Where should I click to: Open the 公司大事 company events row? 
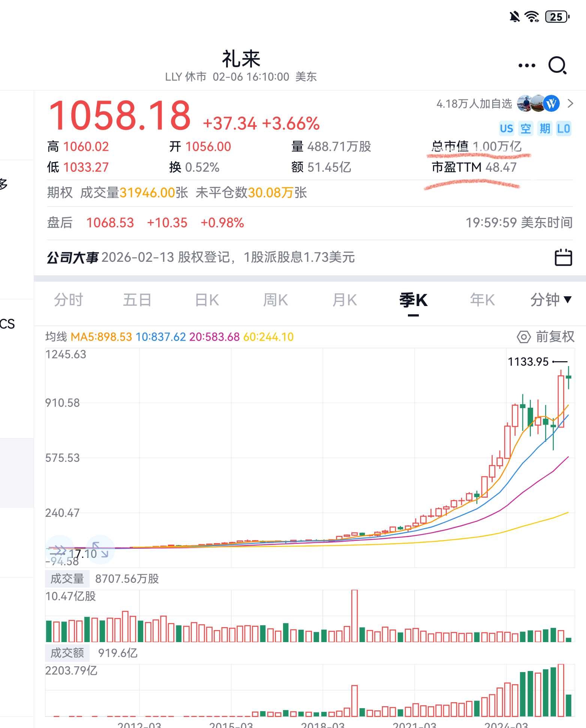tap(310, 257)
